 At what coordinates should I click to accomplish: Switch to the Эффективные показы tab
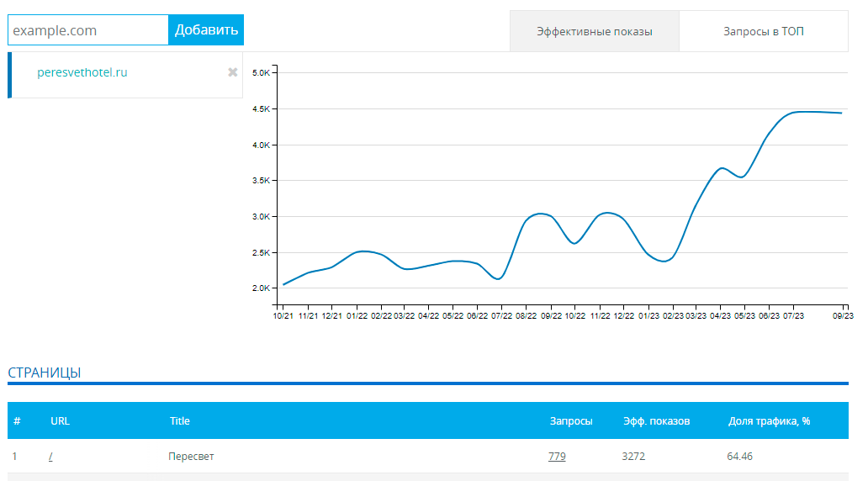coord(594,32)
